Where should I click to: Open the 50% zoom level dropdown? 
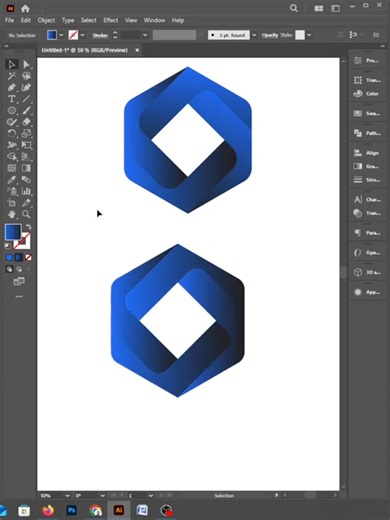[67, 496]
